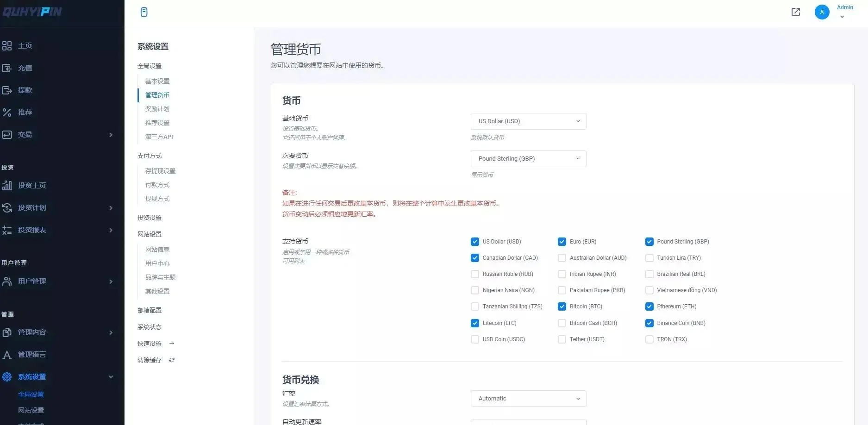Enable the Australian Dollar (AUD) checkbox
The height and width of the screenshot is (425, 868).
(x=562, y=258)
